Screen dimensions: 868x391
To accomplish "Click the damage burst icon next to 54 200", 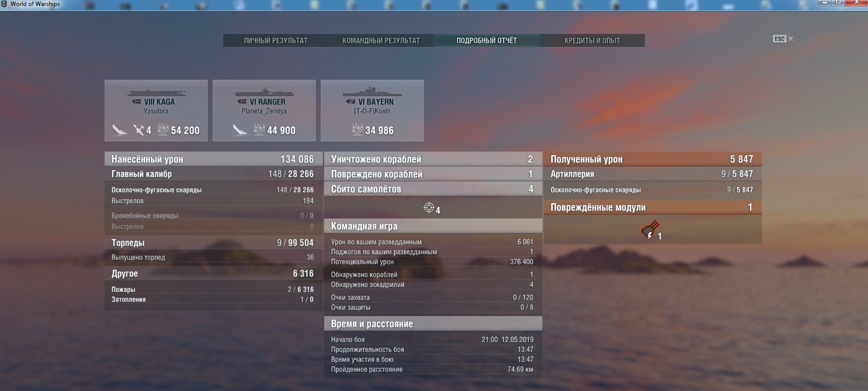I will click(x=163, y=130).
